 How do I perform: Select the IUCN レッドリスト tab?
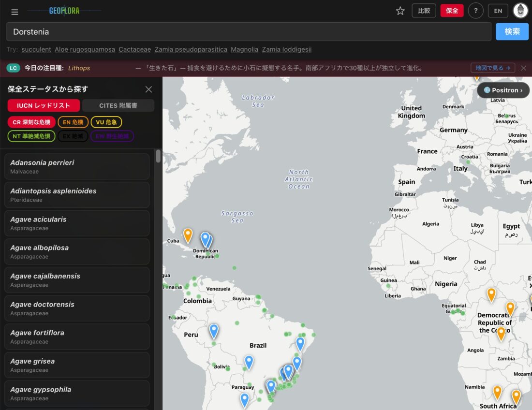coord(44,105)
